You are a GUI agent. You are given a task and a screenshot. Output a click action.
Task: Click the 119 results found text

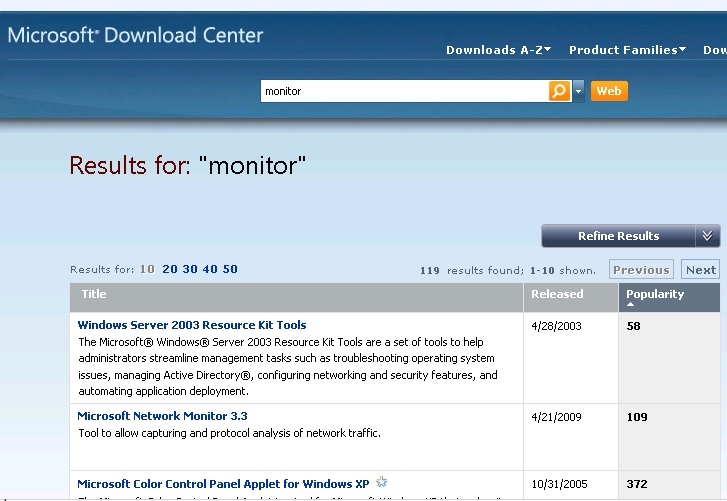(x=472, y=270)
